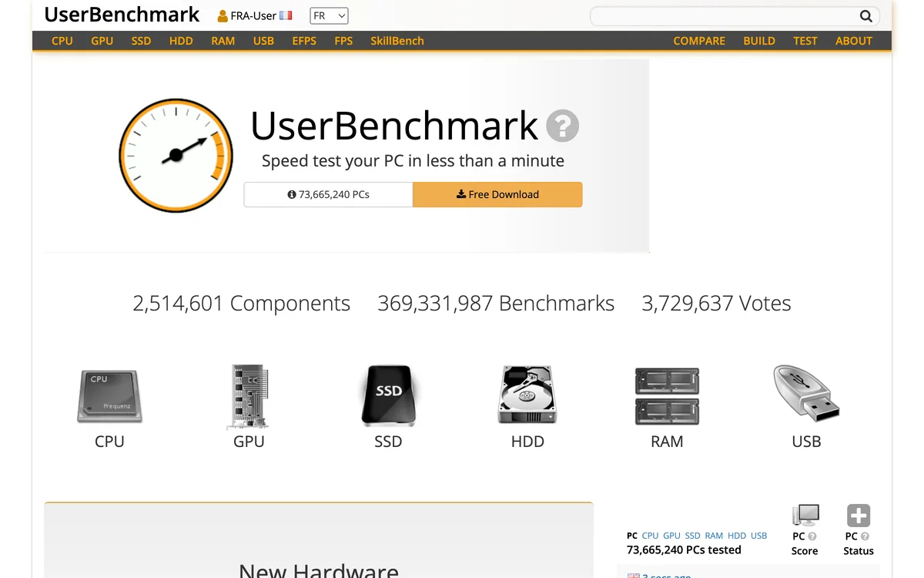924x578 pixels.
Task: Click the New Hardware heading
Action: pos(319,571)
